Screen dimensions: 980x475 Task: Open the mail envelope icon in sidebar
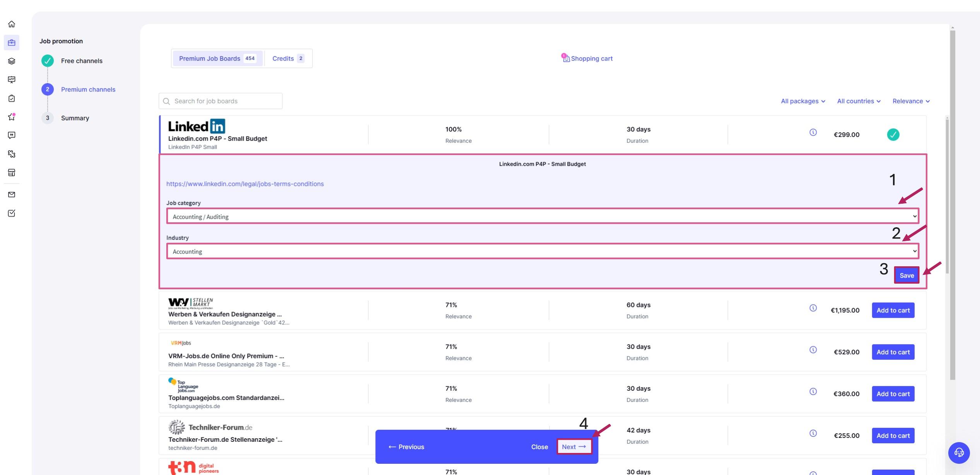pyautogui.click(x=12, y=194)
